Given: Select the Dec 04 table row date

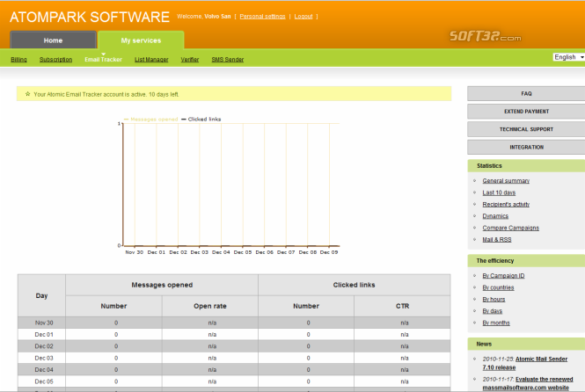Looking at the screenshot, I should pyautogui.click(x=44, y=370).
